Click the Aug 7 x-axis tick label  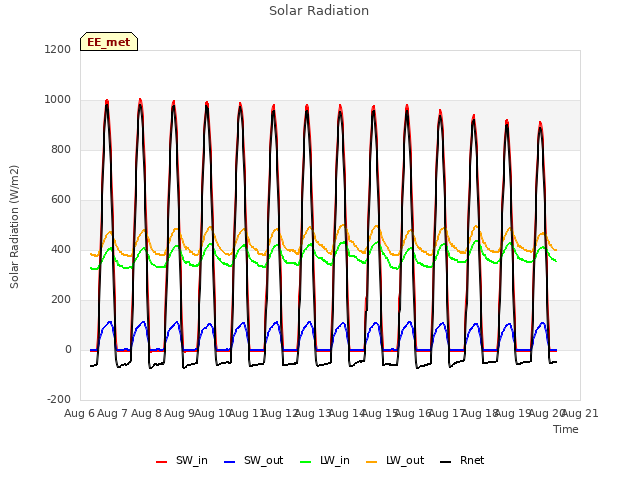coord(113,413)
